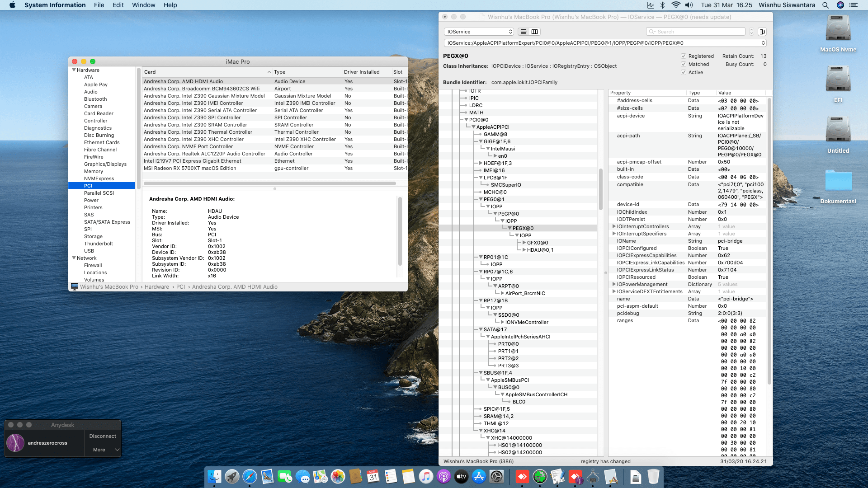This screenshot has width=868, height=488.
Task: Select Thunderbolt in the sidebar
Action: pos(98,244)
